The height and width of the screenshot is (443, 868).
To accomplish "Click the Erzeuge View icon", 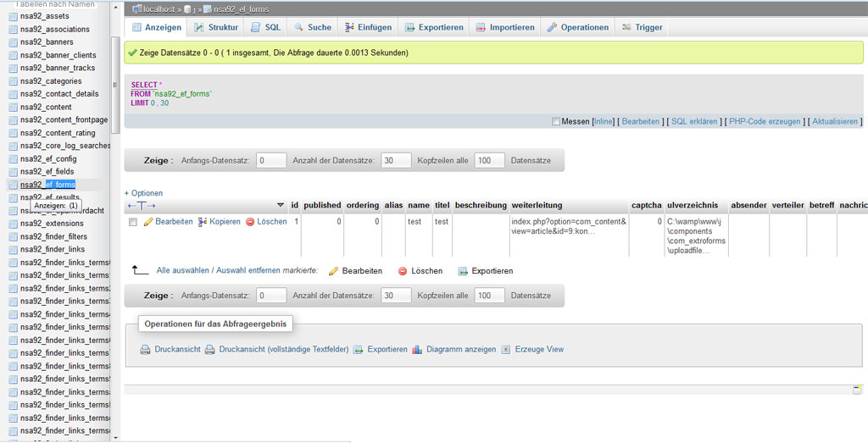I will (x=506, y=350).
